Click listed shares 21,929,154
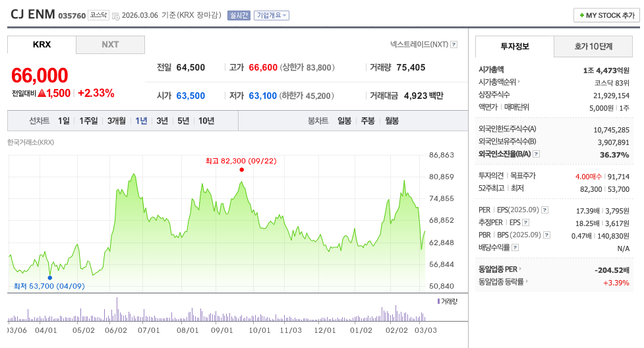 click(611, 96)
